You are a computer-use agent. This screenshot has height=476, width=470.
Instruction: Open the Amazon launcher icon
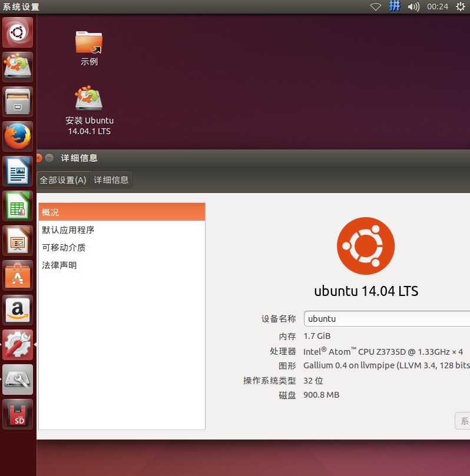[18, 310]
